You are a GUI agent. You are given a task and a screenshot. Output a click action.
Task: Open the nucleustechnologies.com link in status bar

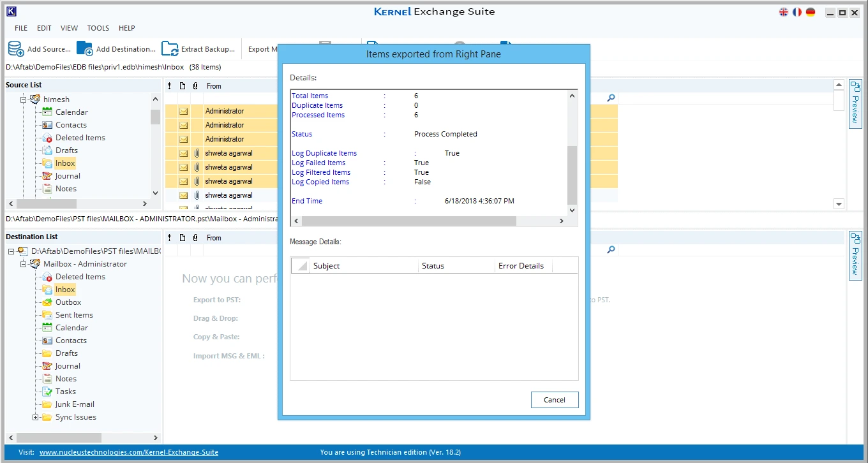129,452
